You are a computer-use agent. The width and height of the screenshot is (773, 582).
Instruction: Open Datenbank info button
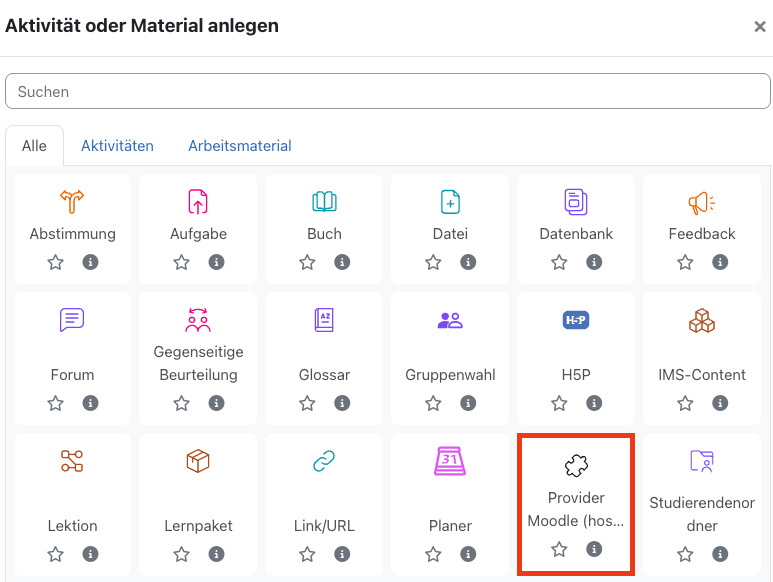coord(594,262)
